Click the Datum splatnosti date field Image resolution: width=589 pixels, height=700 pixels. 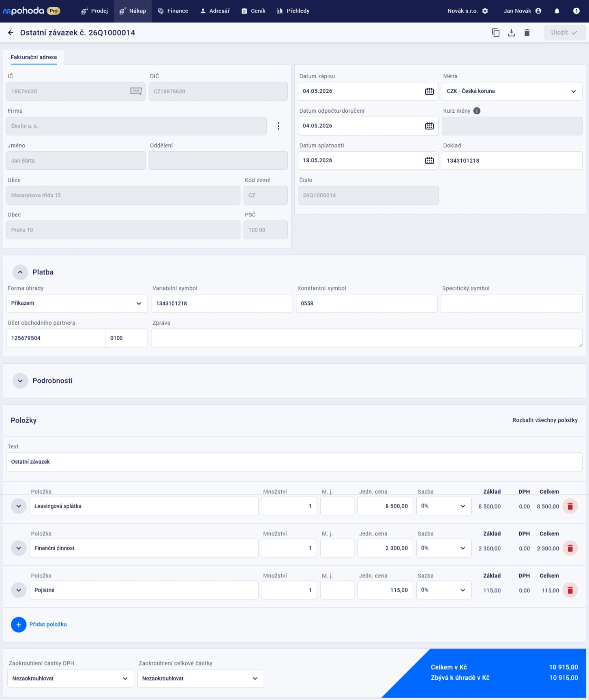tap(368, 161)
